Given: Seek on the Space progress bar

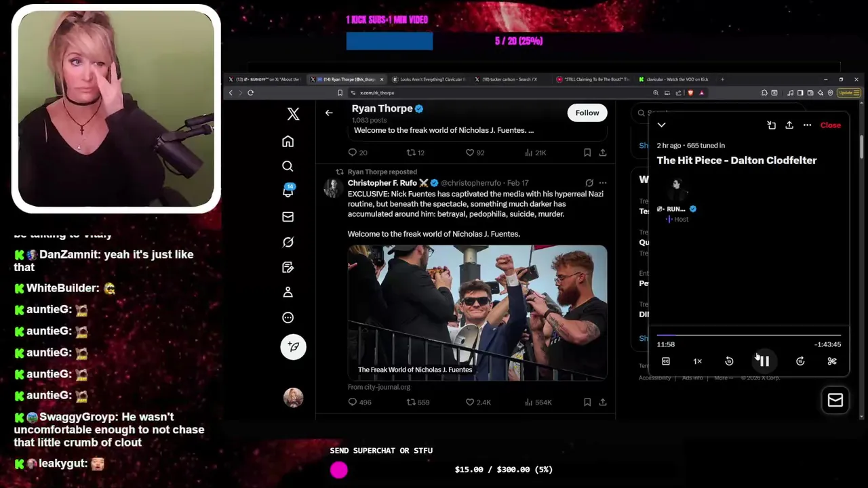Looking at the screenshot, I should tap(749, 335).
